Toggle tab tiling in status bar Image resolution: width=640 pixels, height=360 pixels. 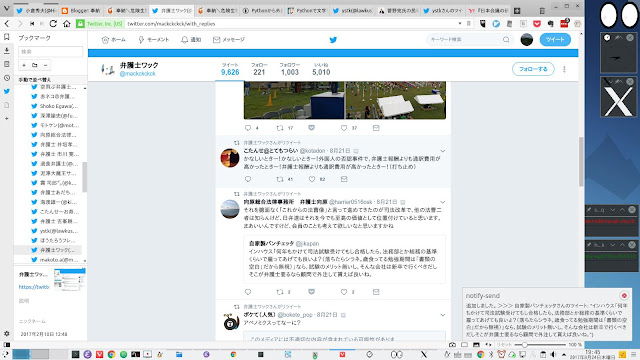click(464, 345)
